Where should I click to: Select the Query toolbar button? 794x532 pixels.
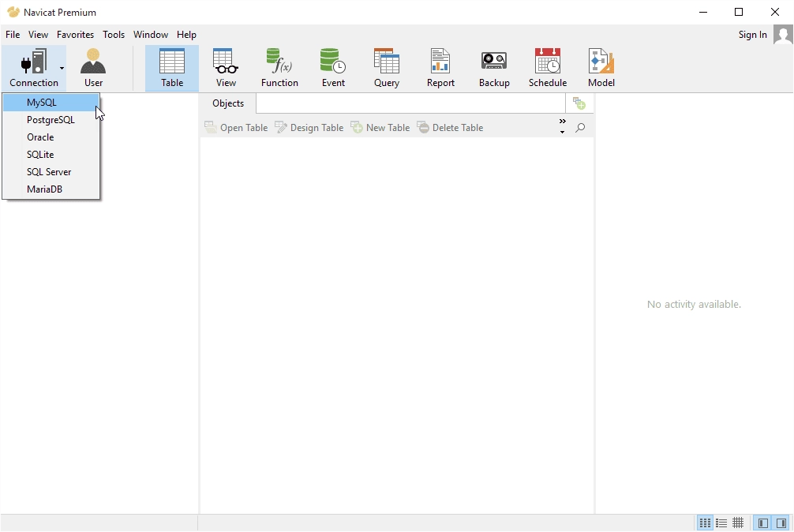tap(387, 68)
